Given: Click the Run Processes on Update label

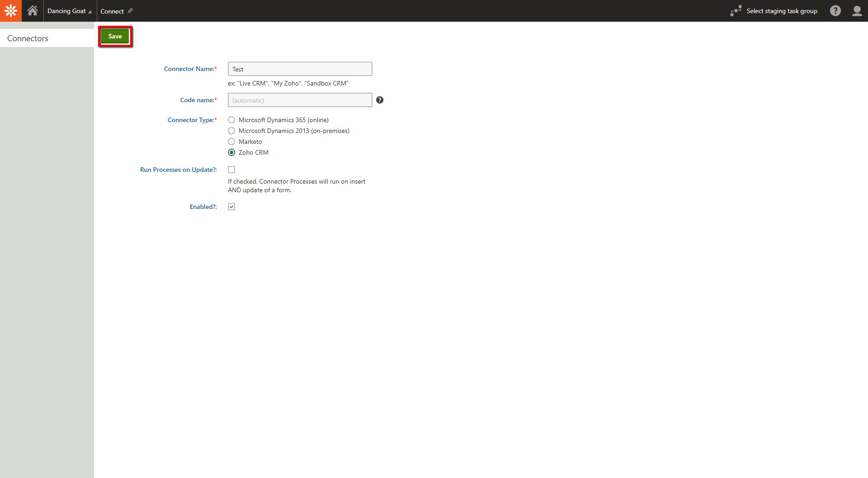Looking at the screenshot, I should click(179, 170).
